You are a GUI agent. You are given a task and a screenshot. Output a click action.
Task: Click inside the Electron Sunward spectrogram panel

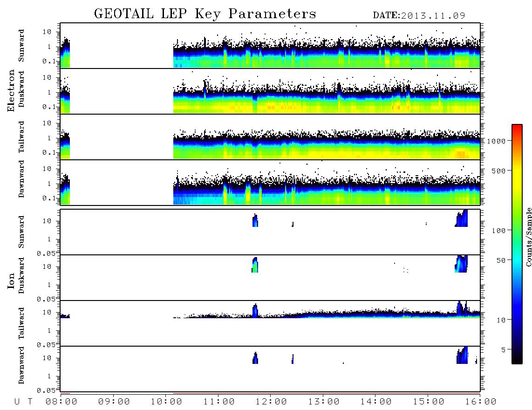(x=270, y=46)
